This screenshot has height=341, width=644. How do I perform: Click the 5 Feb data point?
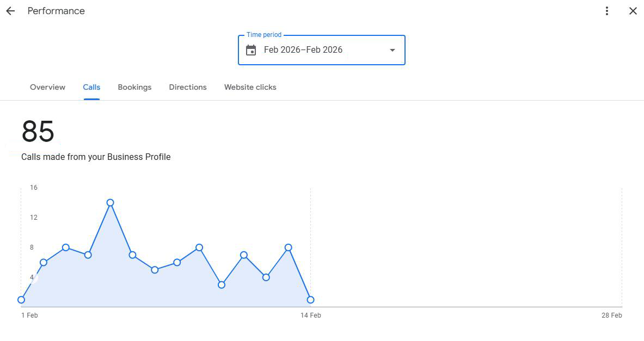[111, 202]
